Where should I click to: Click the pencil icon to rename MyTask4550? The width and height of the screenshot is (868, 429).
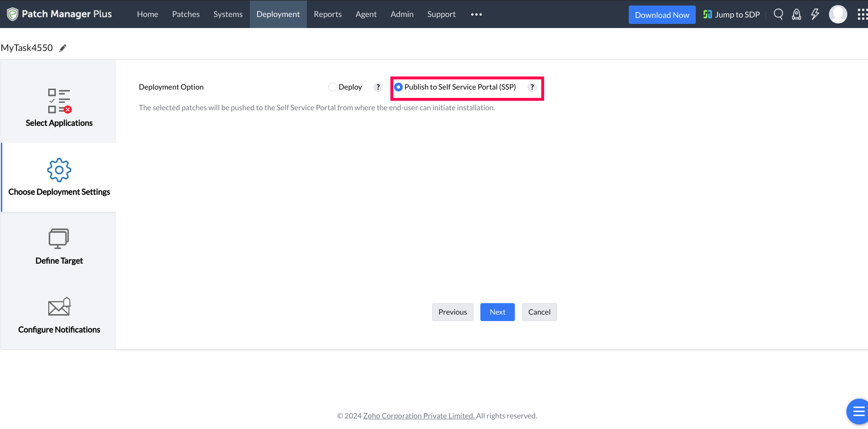[63, 48]
